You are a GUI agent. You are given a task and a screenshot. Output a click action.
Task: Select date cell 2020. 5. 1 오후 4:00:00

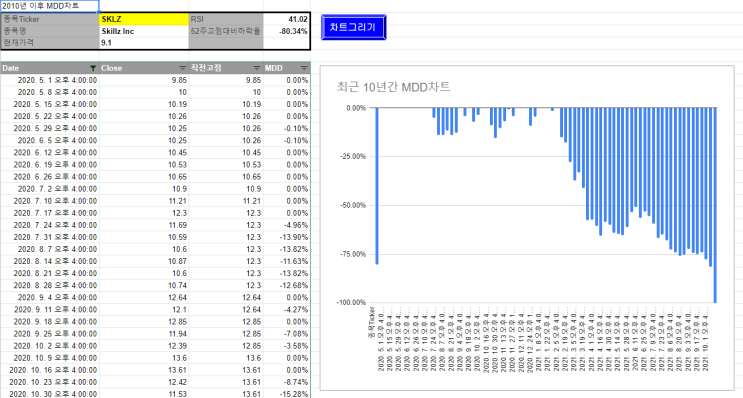point(50,80)
